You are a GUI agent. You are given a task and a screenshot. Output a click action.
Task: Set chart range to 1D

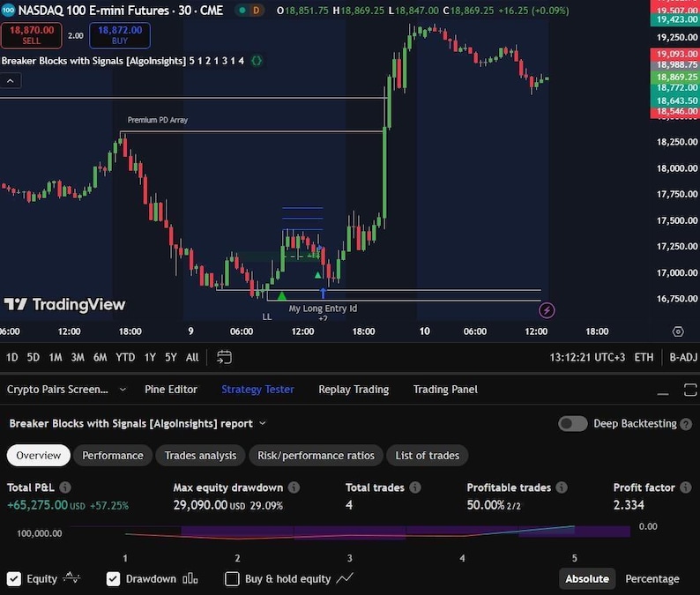click(12, 357)
